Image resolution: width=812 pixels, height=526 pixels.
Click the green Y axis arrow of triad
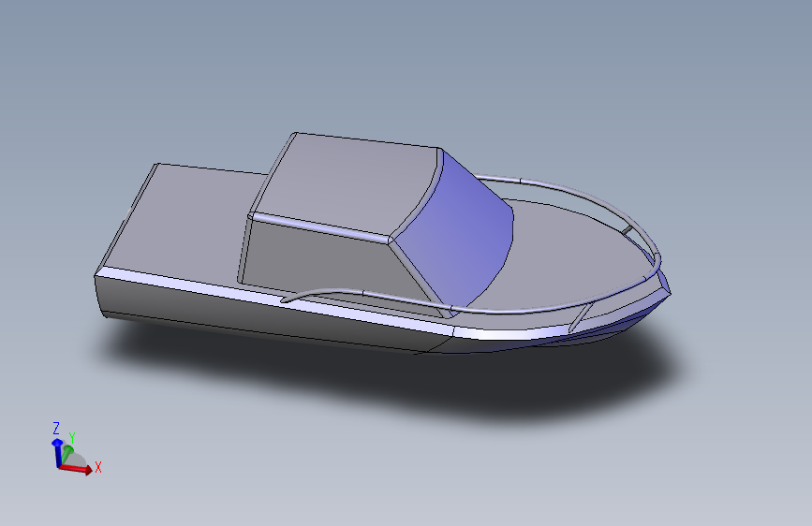(x=66, y=453)
